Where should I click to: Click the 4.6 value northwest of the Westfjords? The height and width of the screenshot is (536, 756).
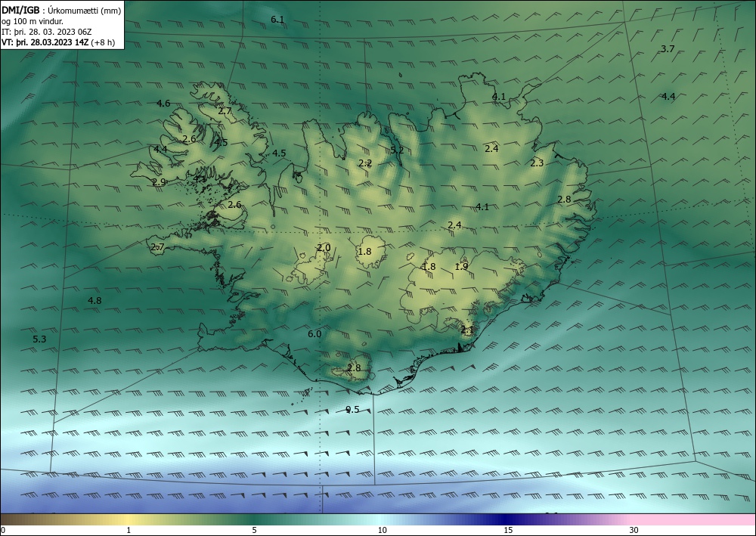(163, 103)
